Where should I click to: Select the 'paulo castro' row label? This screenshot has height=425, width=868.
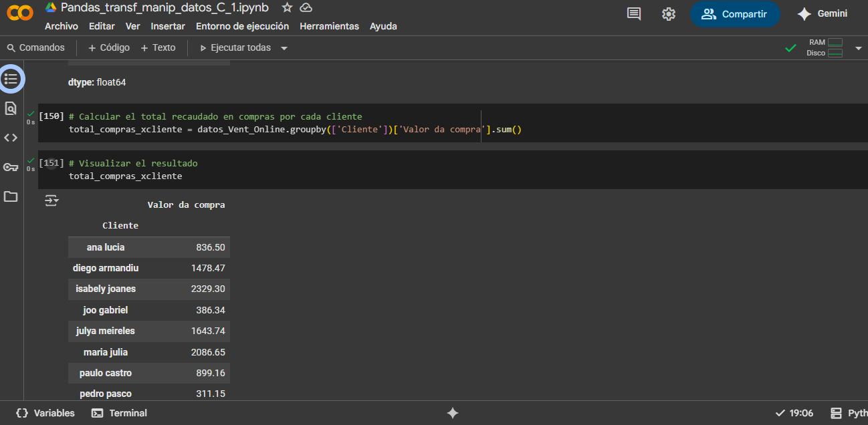point(106,373)
